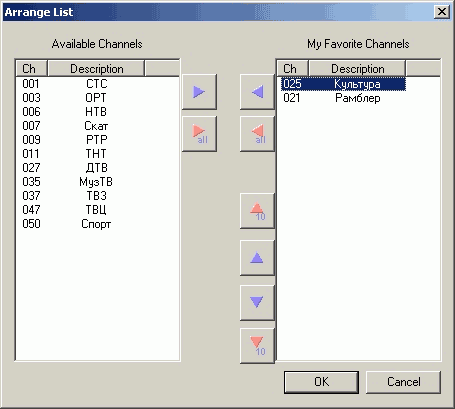Select favorite channel 025 Культура

pos(343,84)
